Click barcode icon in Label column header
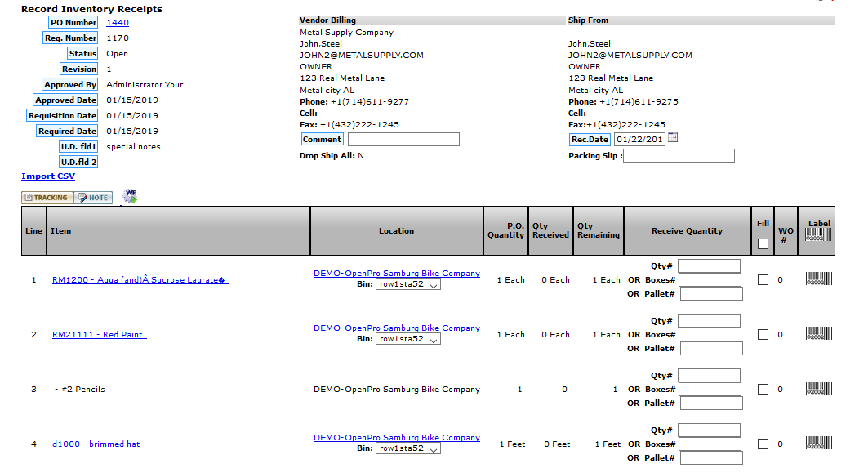The height and width of the screenshot is (473, 868). [818, 235]
